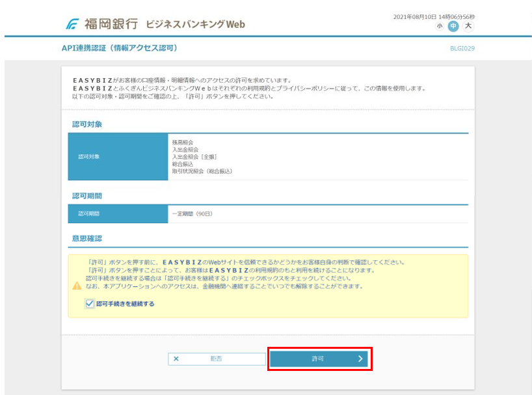Click the 認可期間 section heading
This screenshot has height=395, width=532.
coord(87,195)
